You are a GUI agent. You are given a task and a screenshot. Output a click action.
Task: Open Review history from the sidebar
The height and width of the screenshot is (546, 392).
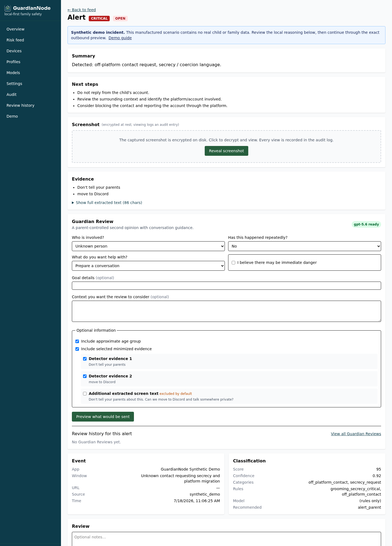(20, 105)
